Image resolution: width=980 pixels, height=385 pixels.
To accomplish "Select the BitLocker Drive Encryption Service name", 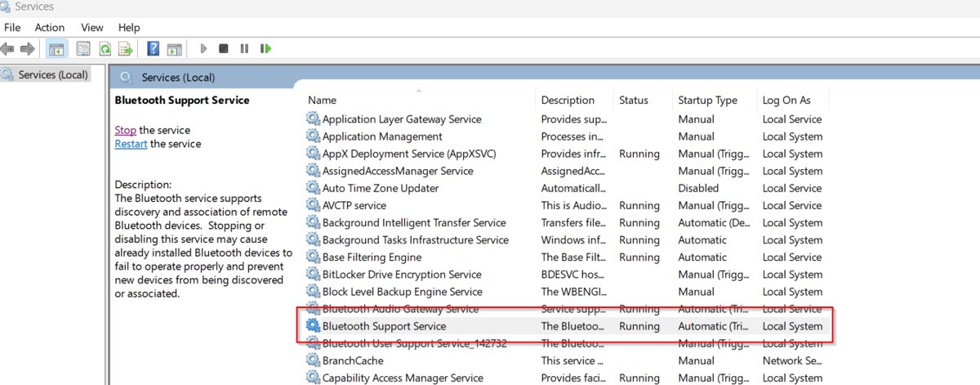I will click(x=402, y=274).
